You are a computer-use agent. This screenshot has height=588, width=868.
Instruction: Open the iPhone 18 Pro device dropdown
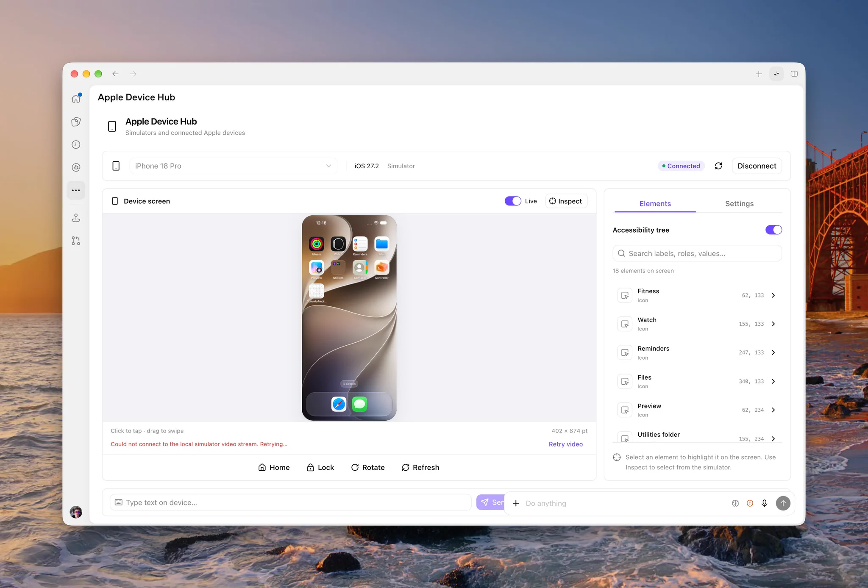coord(233,166)
